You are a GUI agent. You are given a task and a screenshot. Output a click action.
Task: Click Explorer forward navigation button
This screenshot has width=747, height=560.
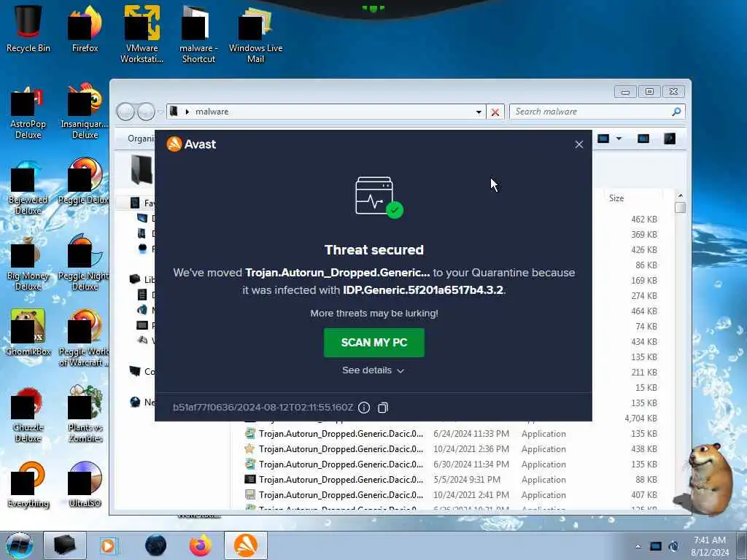pyautogui.click(x=146, y=112)
